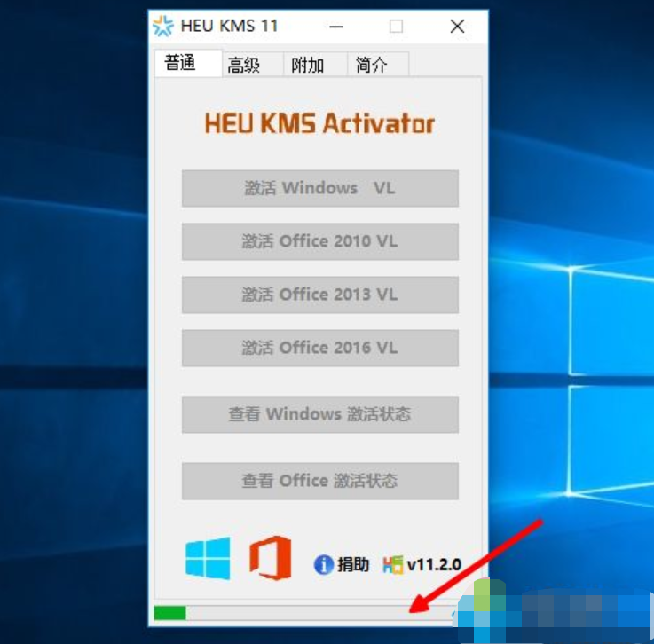Image resolution: width=654 pixels, height=644 pixels.
Task: Close the HEU KMS 11 window
Action: click(458, 27)
